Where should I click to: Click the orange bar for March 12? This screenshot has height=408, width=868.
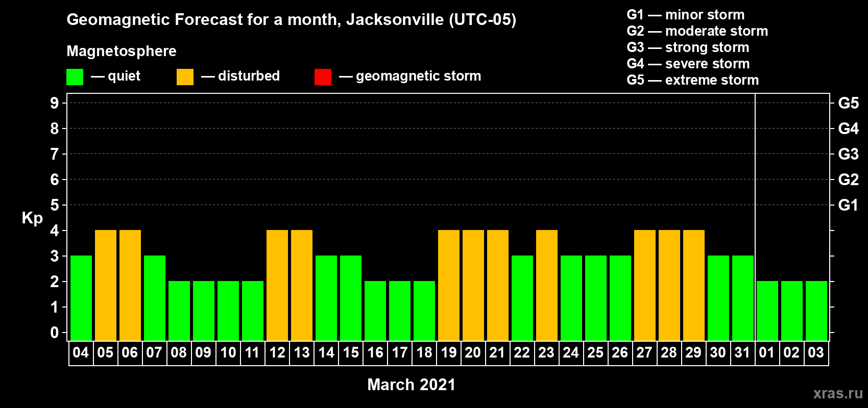[x=277, y=285]
